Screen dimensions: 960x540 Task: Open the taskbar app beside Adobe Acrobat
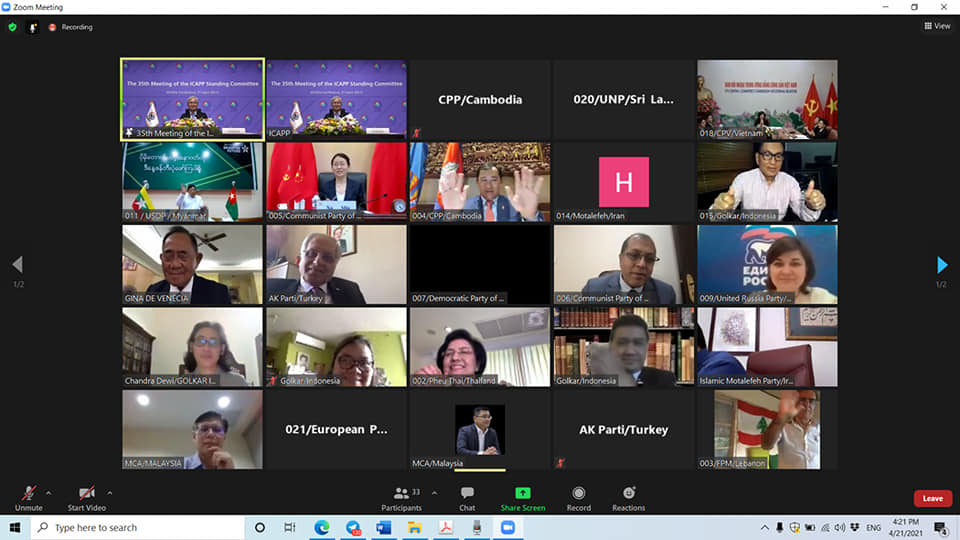point(476,527)
